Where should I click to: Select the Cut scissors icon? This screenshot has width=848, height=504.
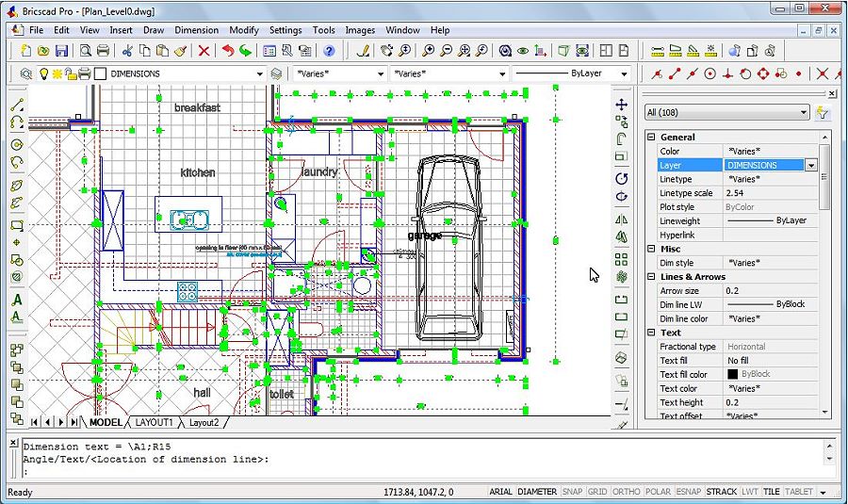(127, 51)
